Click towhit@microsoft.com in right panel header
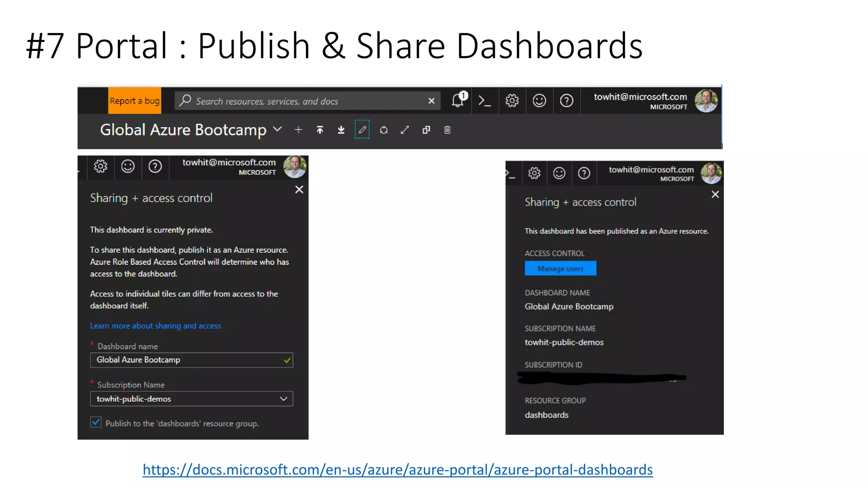 coord(651,170)
